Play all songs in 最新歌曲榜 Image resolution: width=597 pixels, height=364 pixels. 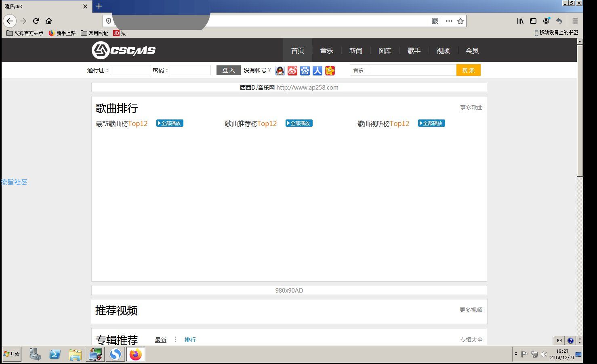click(x=170, y=123)
